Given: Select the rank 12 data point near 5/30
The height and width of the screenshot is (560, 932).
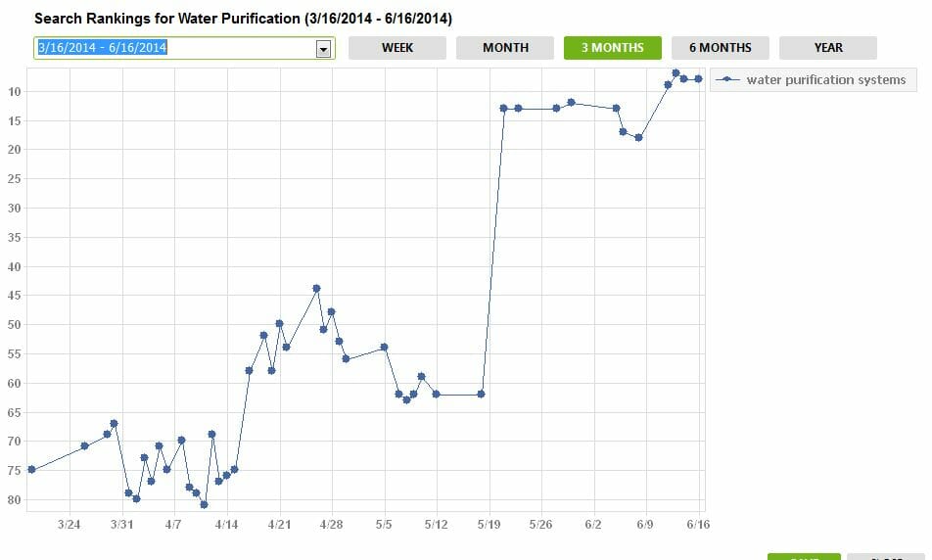Looking at the screenshot, I should (x=571, y=102).
